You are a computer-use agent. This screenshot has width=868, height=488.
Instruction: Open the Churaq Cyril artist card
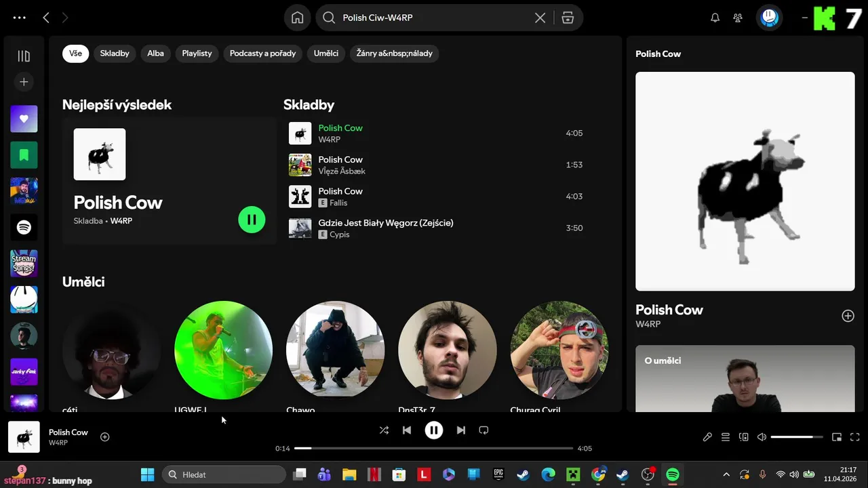tap(559, 350)
